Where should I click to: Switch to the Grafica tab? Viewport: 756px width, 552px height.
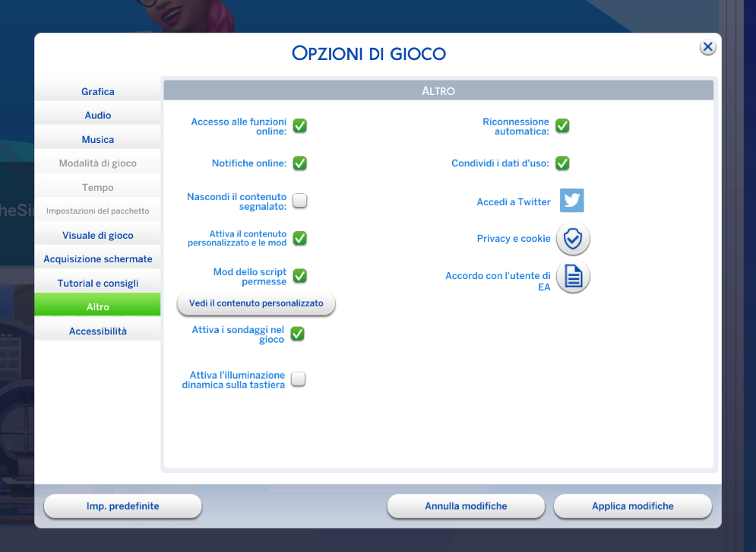click(x=97, y=91)
